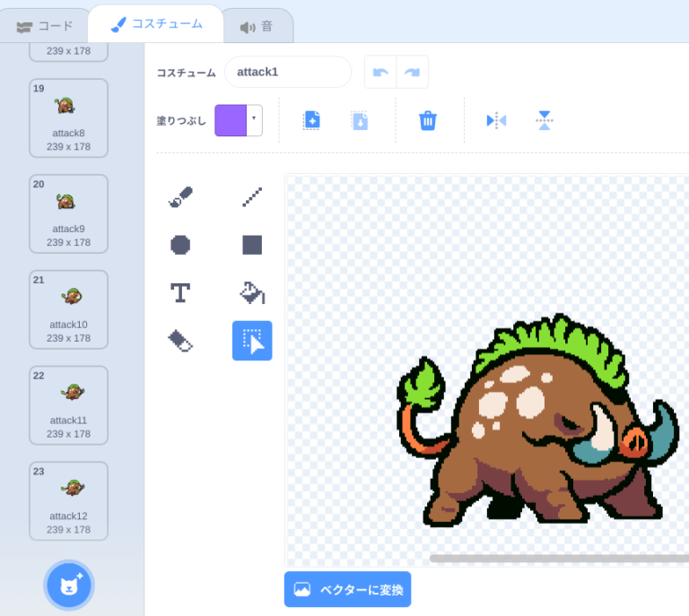Click the Paste icon
This screenshot has width=689, height=616.
(360, 120)
